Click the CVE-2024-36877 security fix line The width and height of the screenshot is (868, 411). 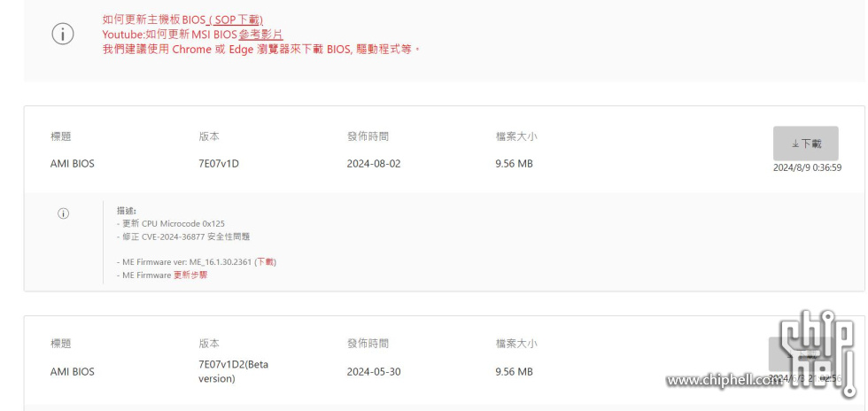[183, 237]
